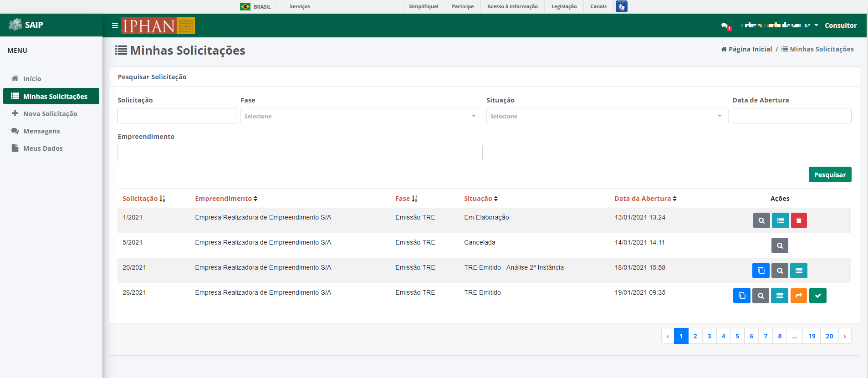
Task: Open the Situação Selecione dropdown
Action: coord(607,116)
